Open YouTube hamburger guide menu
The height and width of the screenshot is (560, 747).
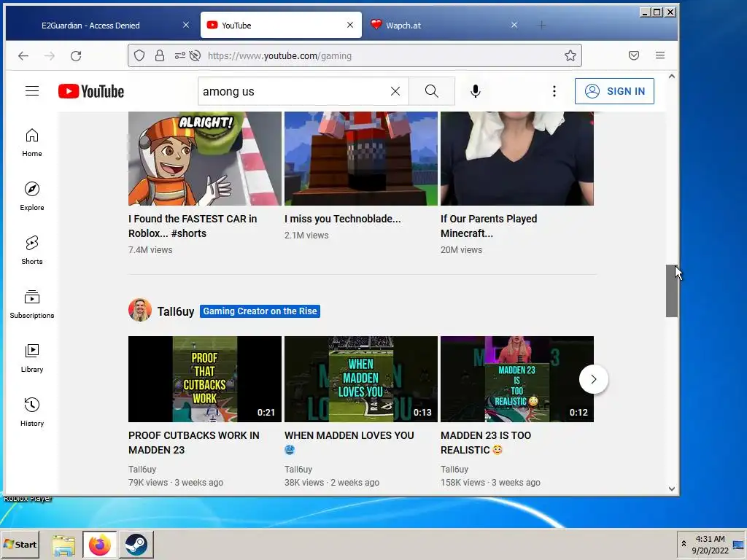point(32,91)
